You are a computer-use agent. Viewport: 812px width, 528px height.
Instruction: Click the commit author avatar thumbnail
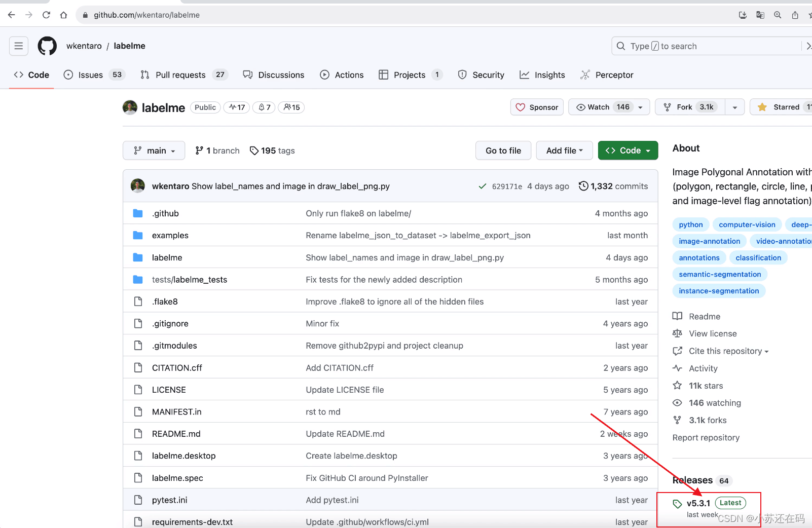(x=138, y=186)
